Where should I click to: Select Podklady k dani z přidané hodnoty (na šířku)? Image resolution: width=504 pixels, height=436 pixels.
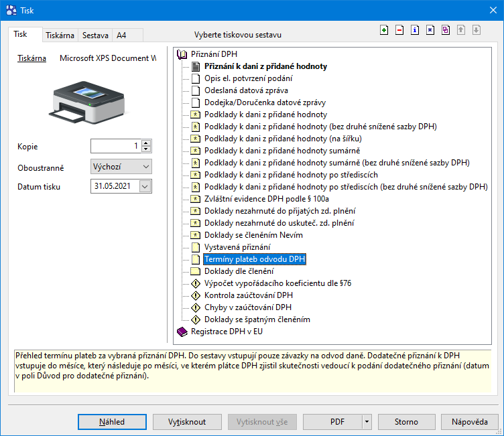pyautogui.click(x=283, y=139)
